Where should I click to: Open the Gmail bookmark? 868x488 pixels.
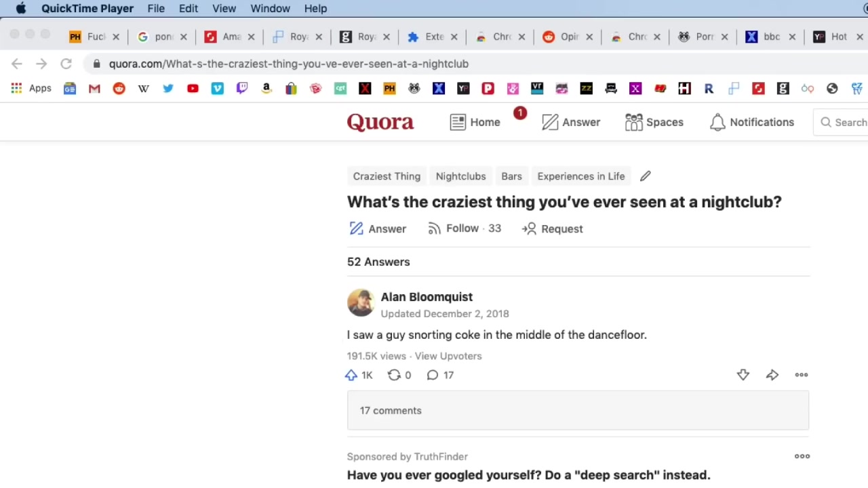pyautogui.click(x=94, y=88)
